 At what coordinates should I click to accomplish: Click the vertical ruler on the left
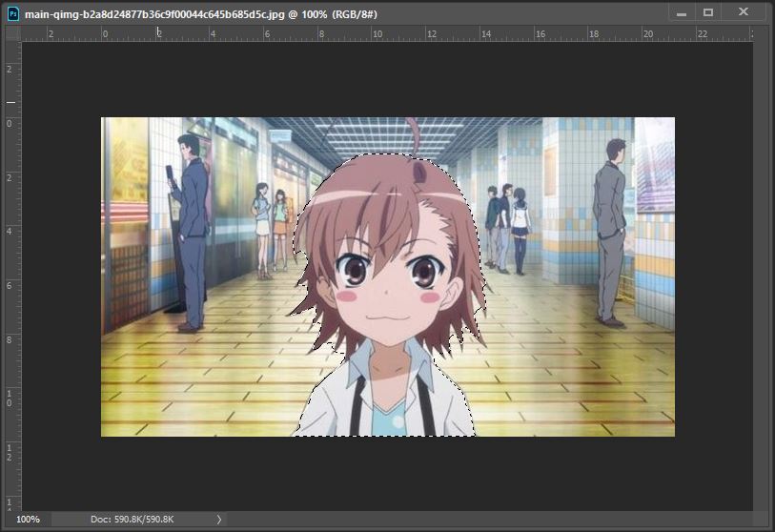(12, 276)
